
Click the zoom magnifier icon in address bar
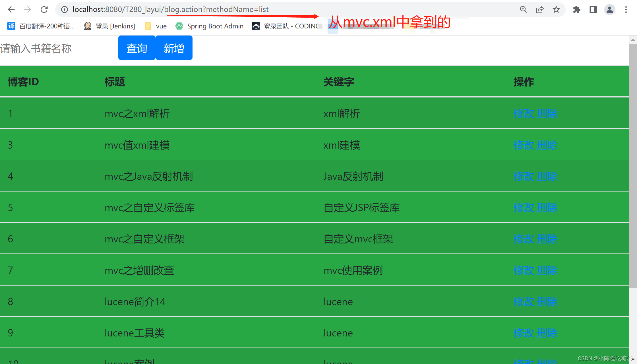(x=523, y=9)
